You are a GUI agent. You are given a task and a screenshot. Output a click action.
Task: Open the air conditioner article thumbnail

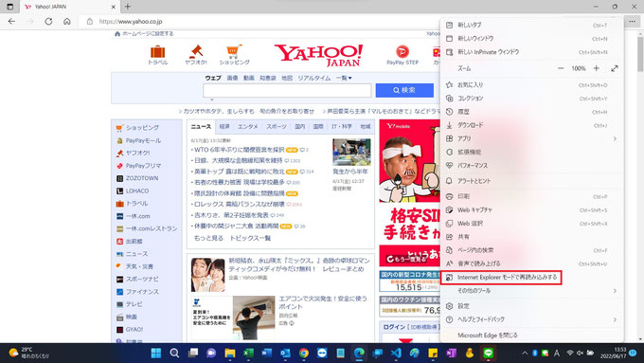(x=254, y=318)
